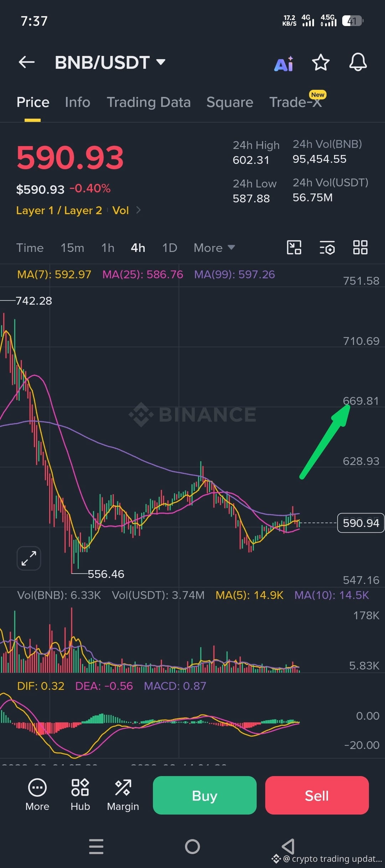
Task: Open the Hub icon
Action: tap(80, 795)
